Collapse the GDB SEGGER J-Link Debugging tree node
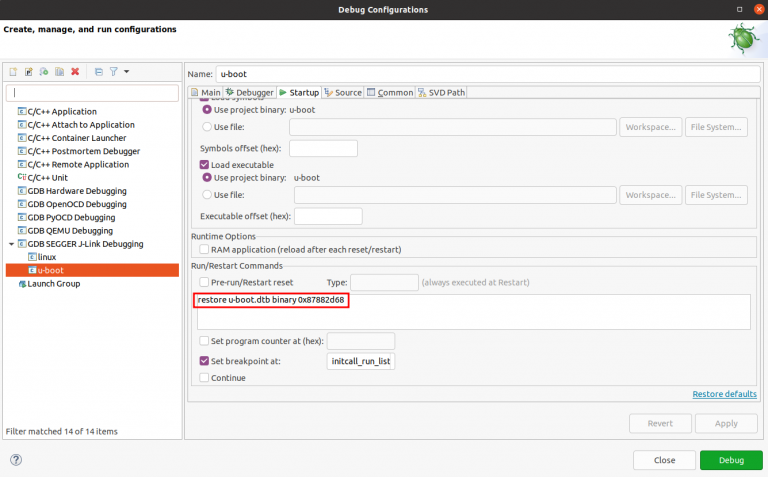Image resolution: width=768 pixels, height=477 pixels. tap(11, 244)
